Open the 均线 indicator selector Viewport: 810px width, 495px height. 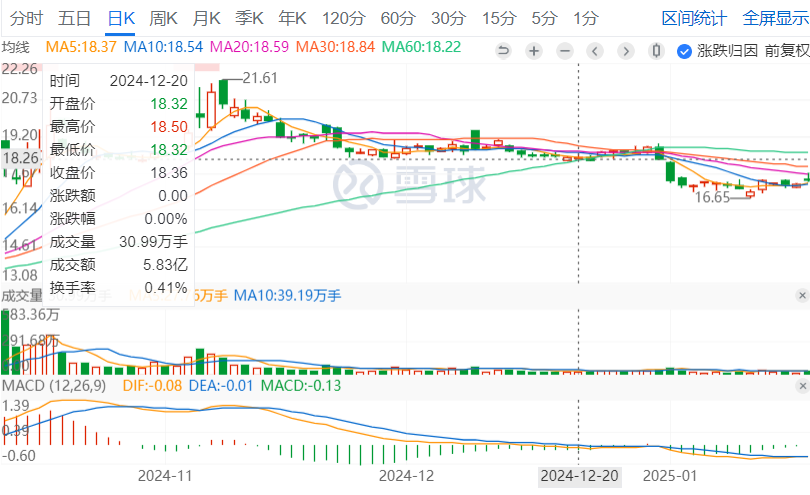(16, 47)
